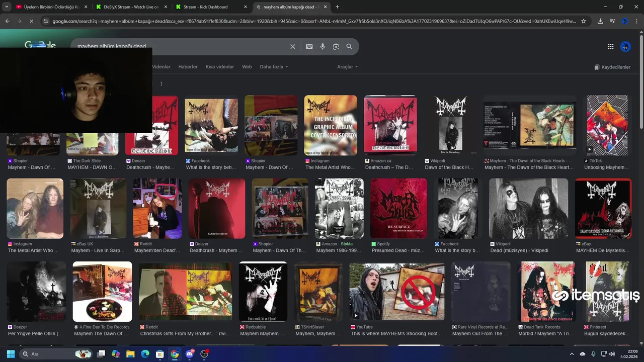The image size is (644, 362).
Task: Click the Windows taskbar search box
Action: [x=56, y=354]
